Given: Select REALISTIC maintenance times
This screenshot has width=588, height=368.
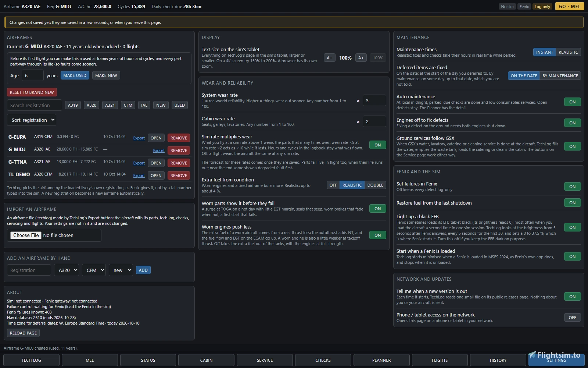Looking at the screenshot, I should 568,52.
